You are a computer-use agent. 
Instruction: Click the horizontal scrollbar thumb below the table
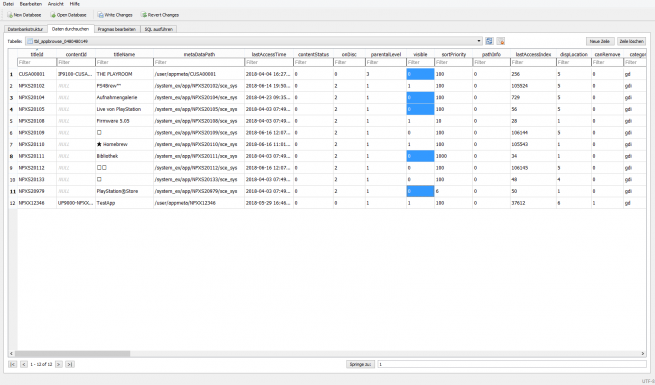(73, 354)
